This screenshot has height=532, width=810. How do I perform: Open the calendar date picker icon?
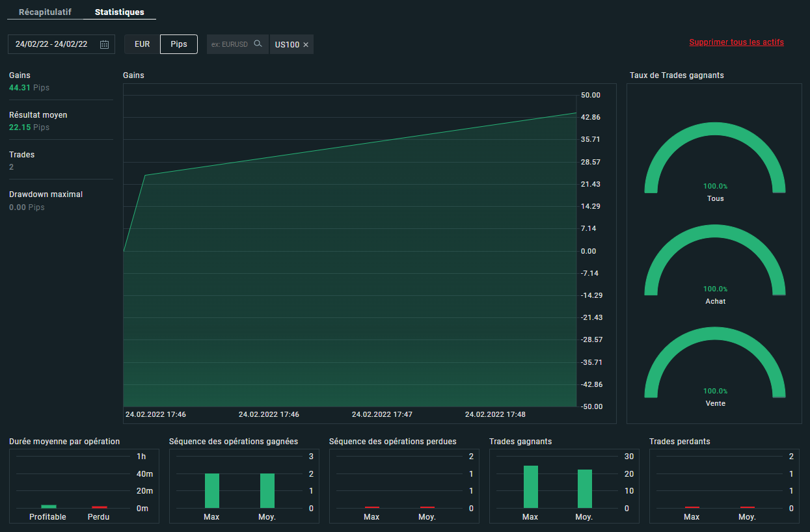104,44
